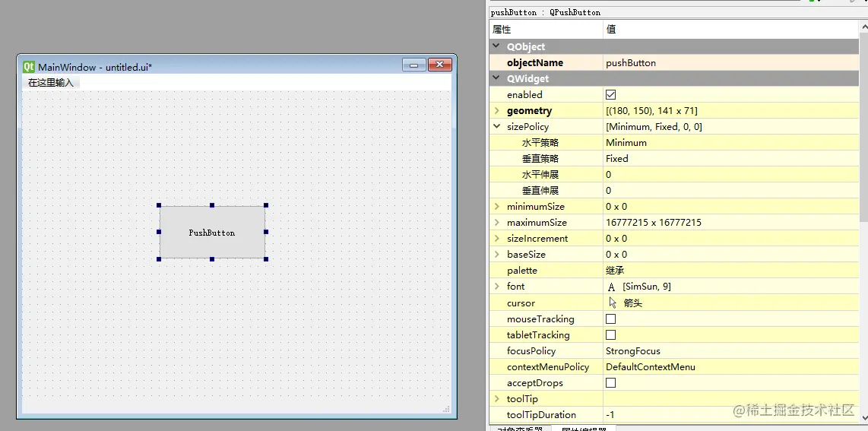Expand the minimumSize property
Viewport: 868px width, 431px height.
click(x=496, y=206)
